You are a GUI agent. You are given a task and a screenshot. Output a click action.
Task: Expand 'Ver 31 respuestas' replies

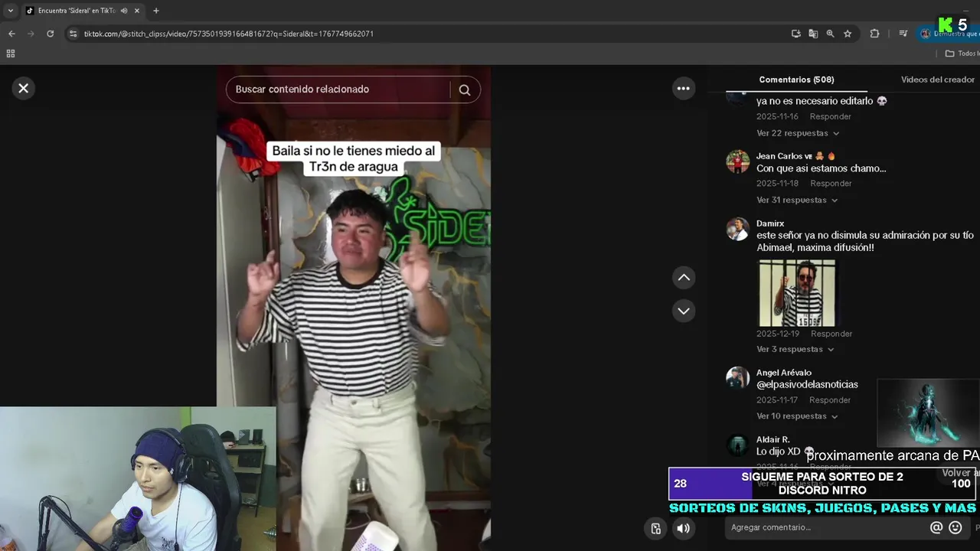(x=797, y=200)
